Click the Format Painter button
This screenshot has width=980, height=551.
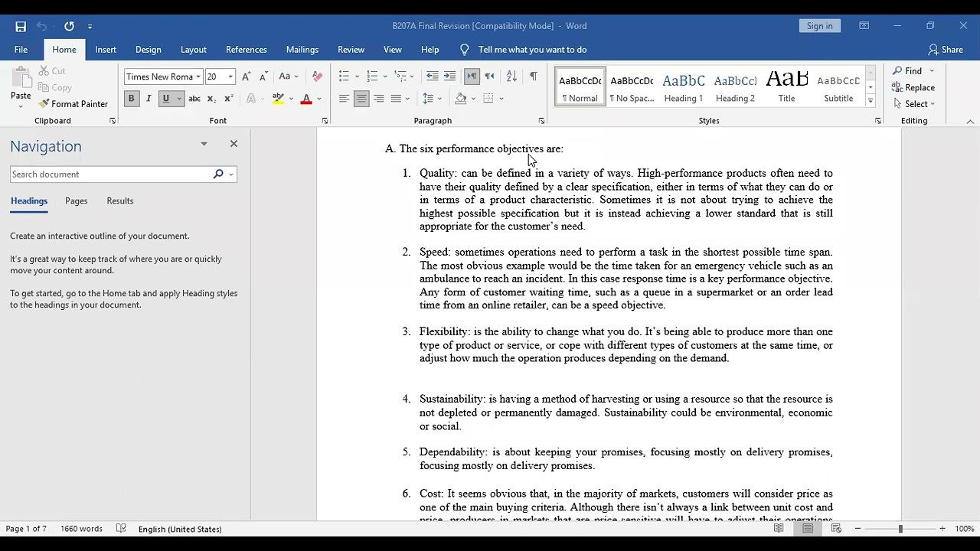click(73, 104)
